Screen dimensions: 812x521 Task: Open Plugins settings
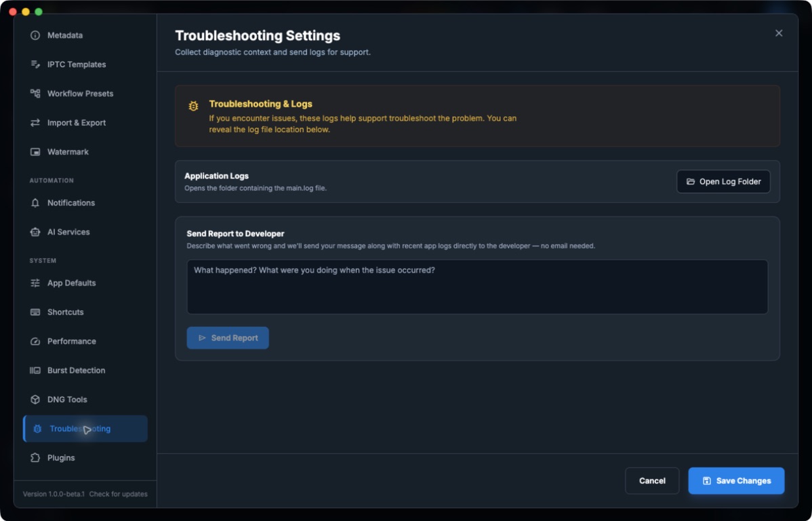click(85, 458)
